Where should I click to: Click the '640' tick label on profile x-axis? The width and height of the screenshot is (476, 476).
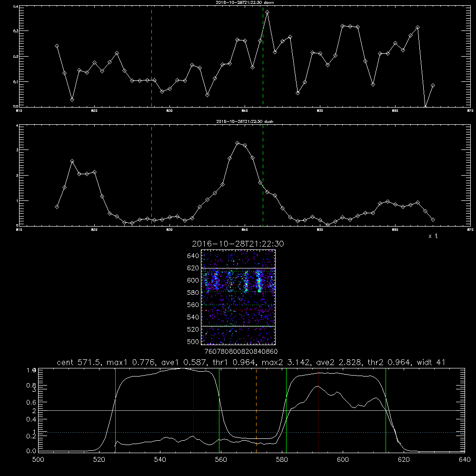coord(465,460)
